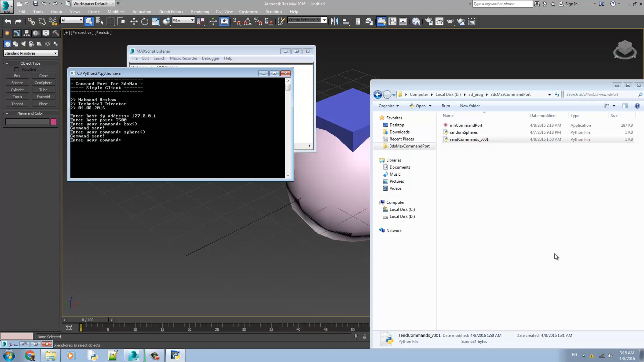Activate the Select Object arrow tool
This screenshot has height=362, width=644.
click(89, 21)
